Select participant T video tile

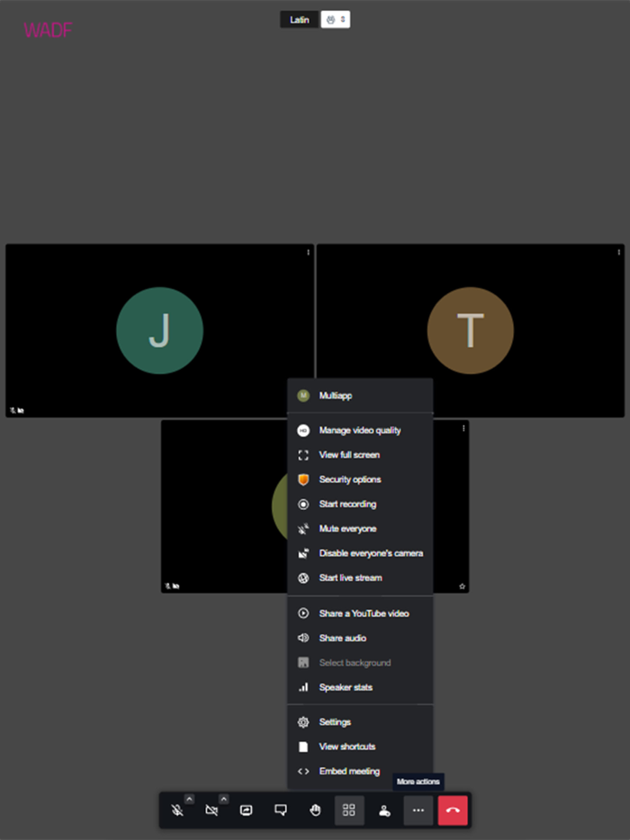click(471, 331)
